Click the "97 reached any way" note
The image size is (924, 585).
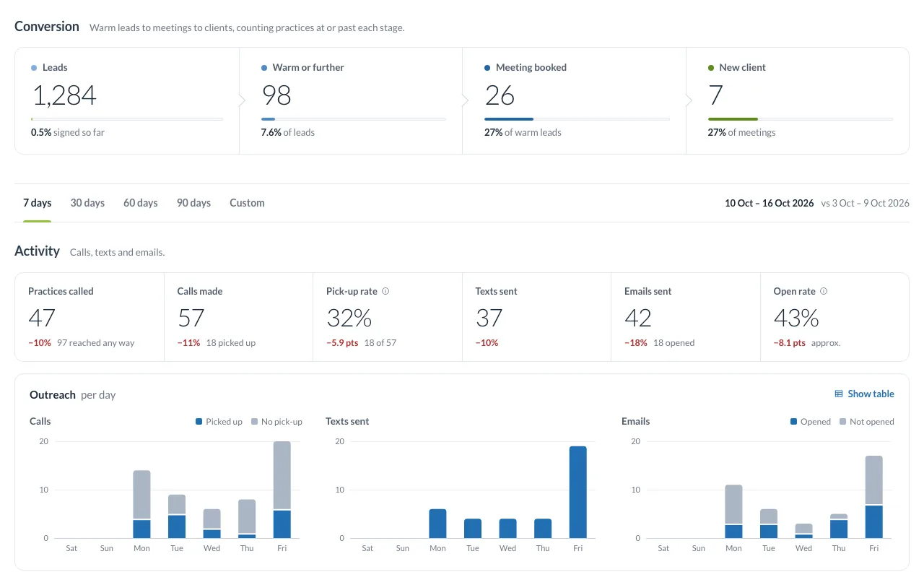[x=96, y=343]
